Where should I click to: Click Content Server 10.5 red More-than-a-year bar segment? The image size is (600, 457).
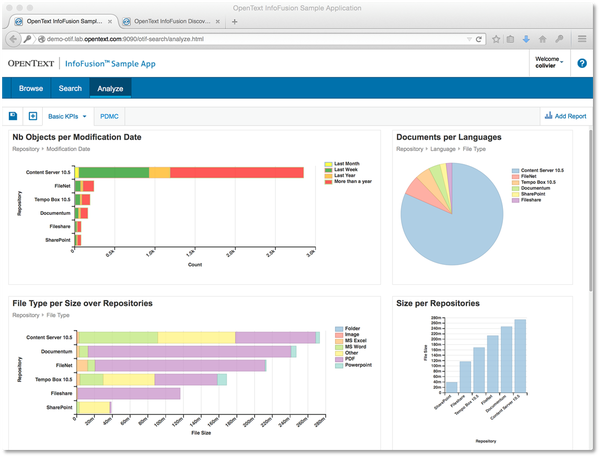[x=237, y=173]
